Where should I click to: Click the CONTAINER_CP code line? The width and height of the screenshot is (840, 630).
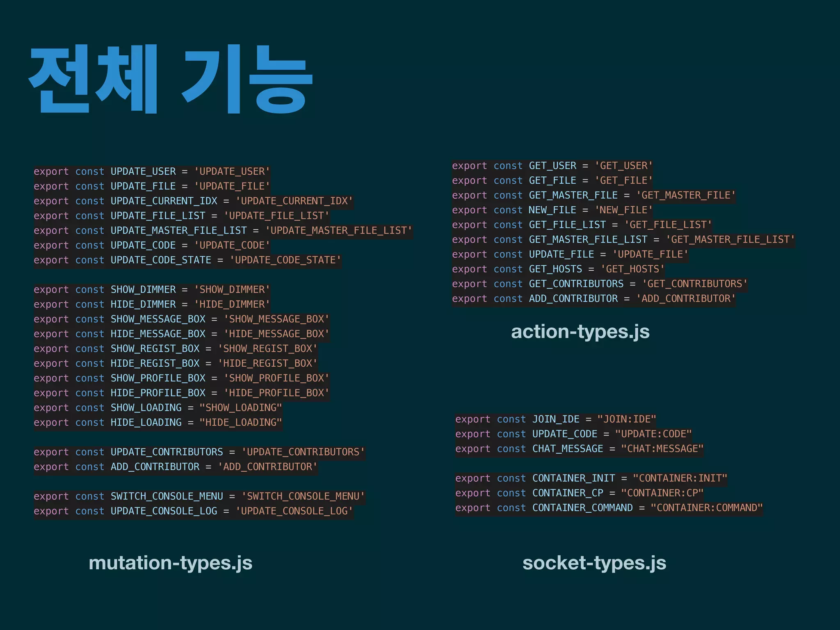(580, 493)
